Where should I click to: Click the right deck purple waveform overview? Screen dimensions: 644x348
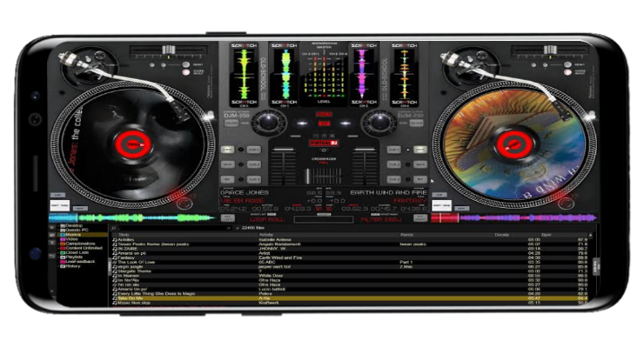tap(514, 217)
